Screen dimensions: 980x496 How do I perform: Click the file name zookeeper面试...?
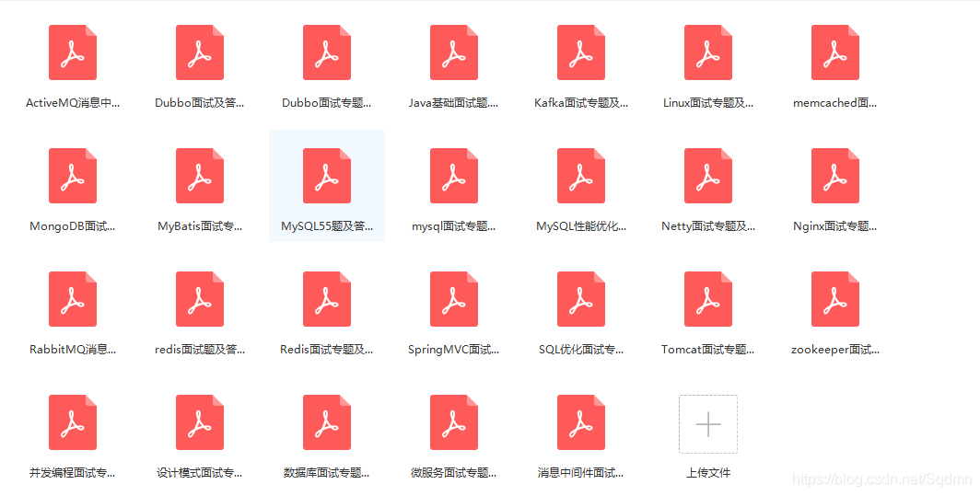tap(835, 350)
